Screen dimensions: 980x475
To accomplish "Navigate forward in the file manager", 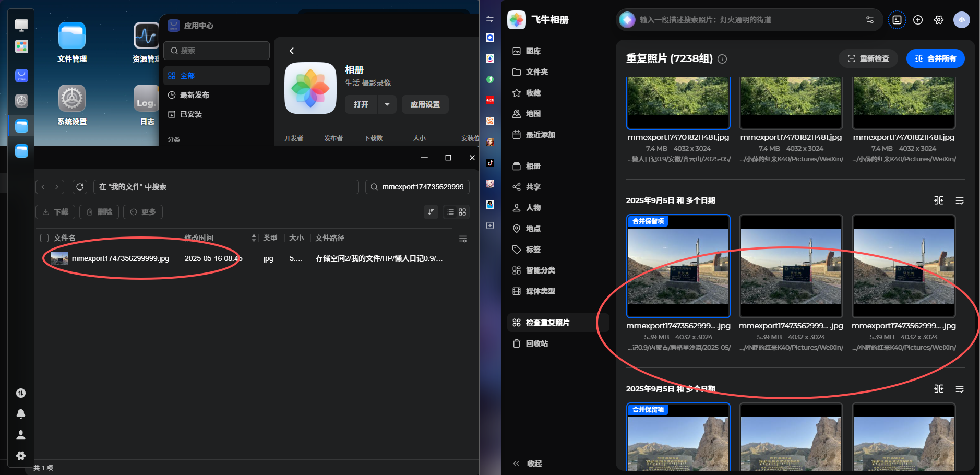I will (57, 187).
